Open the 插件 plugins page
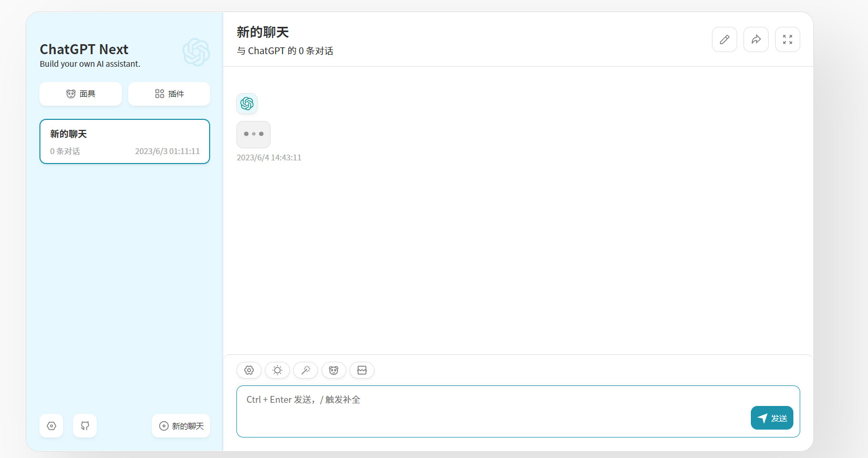Screen dimensions: 868x458 click(x=169, y=94)
